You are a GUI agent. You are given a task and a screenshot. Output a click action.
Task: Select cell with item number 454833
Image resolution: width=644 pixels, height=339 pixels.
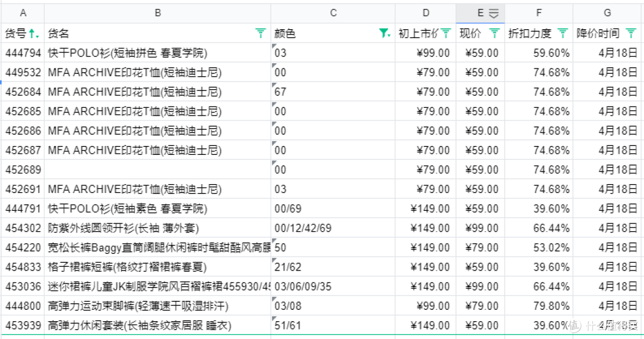click(x=23, y=268)
